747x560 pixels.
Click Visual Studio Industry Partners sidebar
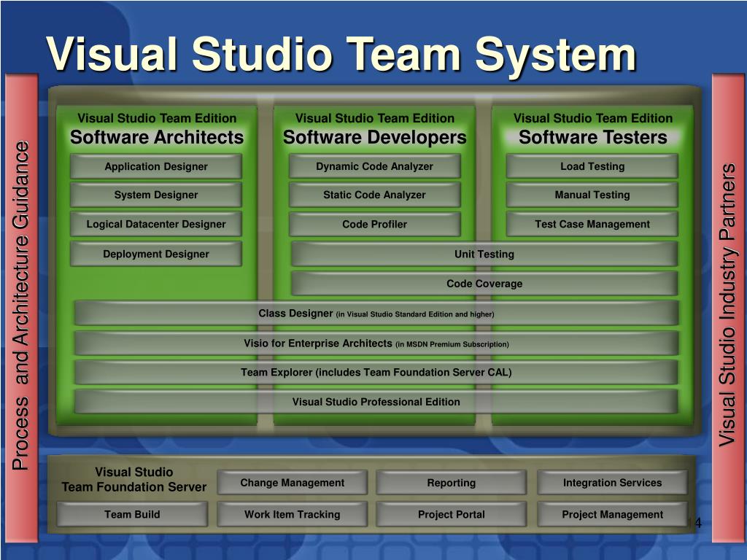[x=728, y=308]
